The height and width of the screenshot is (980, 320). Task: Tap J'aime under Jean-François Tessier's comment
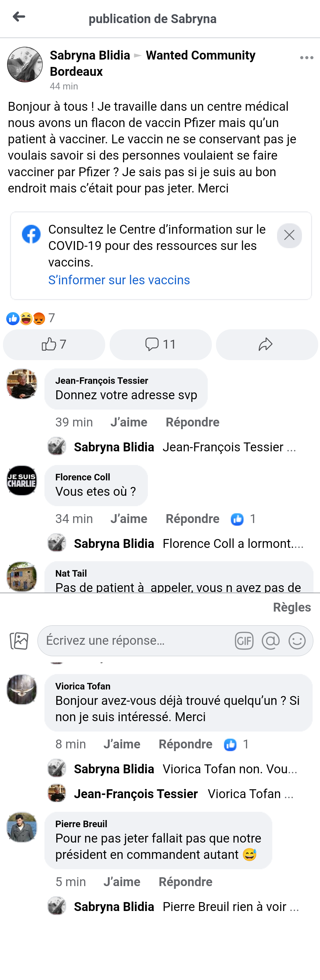129,422
